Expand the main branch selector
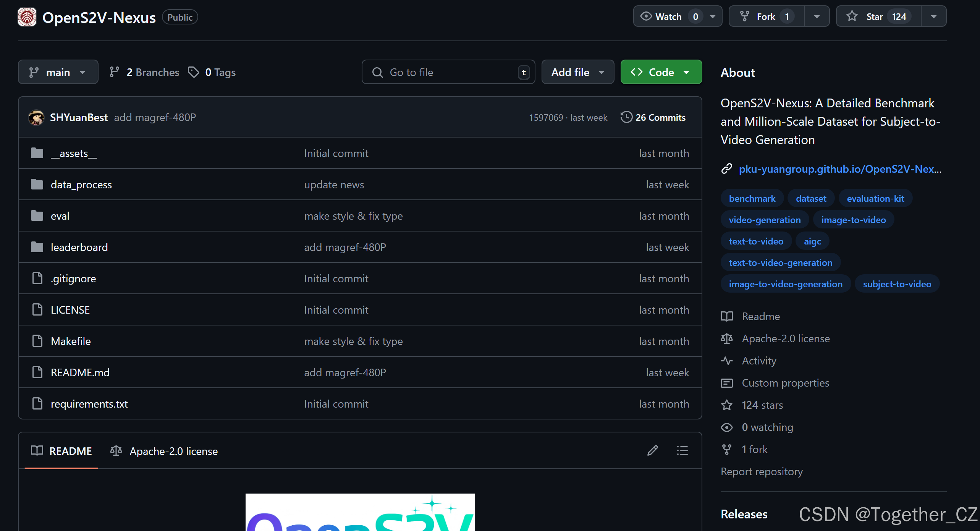 coord(58,72)
